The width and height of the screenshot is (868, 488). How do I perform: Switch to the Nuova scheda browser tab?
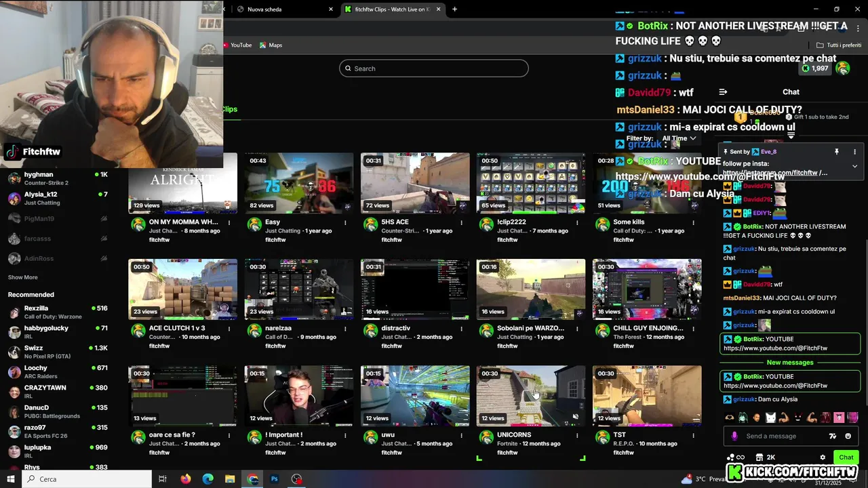click(285, 9)
